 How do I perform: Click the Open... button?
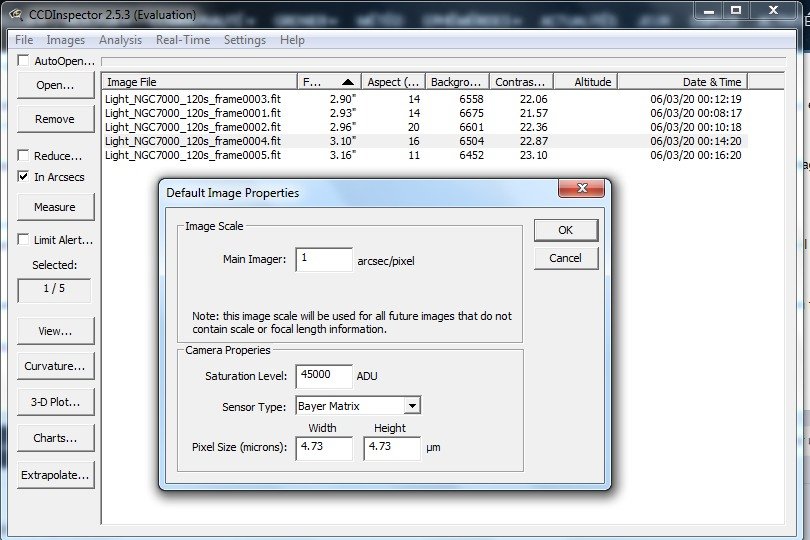(55, 85)
